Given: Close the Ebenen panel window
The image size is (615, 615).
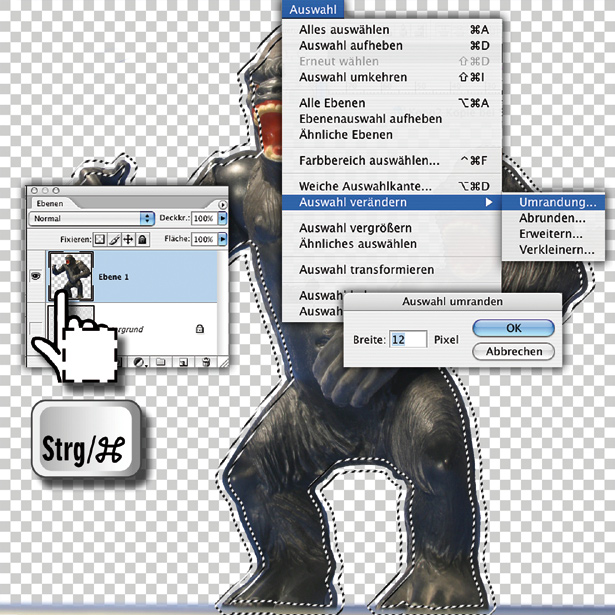Looking at the screenshot, I should point(34,190).
